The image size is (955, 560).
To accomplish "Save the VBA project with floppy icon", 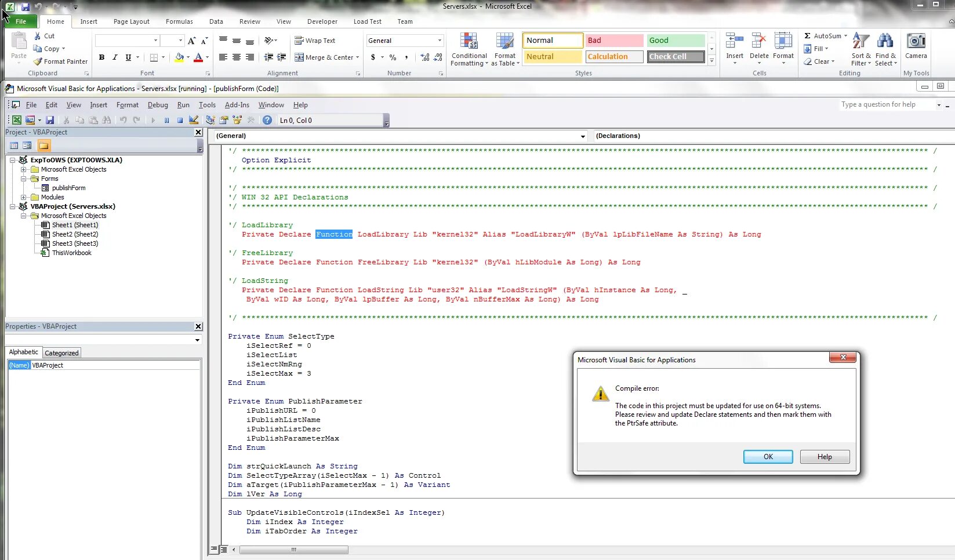I will 50,120.
